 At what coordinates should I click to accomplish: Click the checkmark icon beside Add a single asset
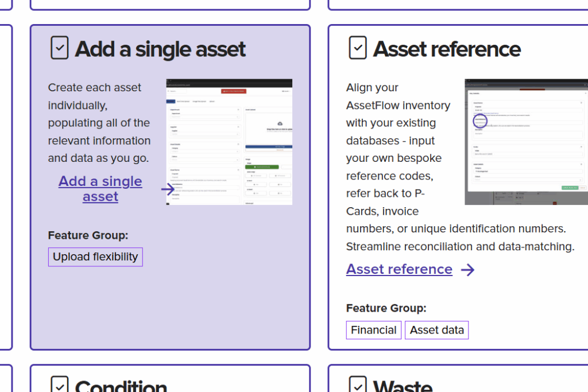point(59,48)
